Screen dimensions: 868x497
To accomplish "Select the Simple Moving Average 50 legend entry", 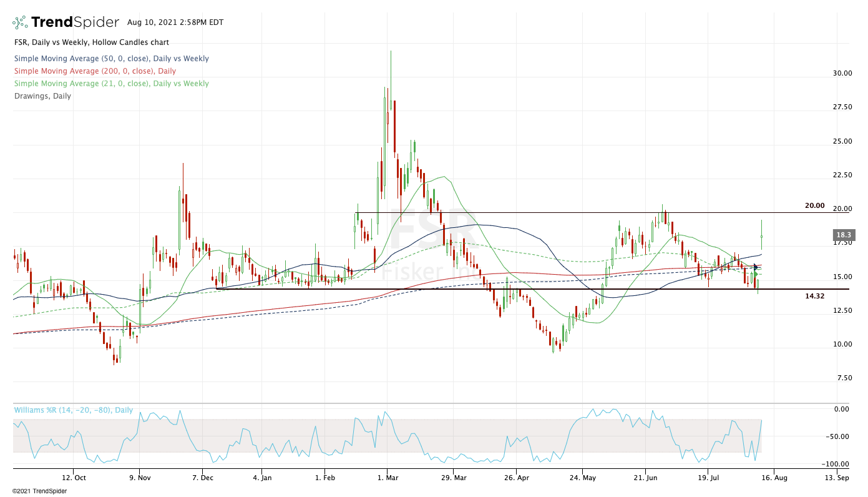I will pos(111,59).
